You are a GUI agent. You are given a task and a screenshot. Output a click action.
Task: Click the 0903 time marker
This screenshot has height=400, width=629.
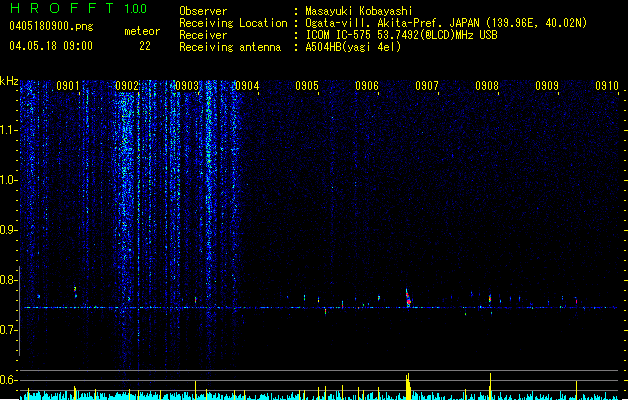pos(187,86)
